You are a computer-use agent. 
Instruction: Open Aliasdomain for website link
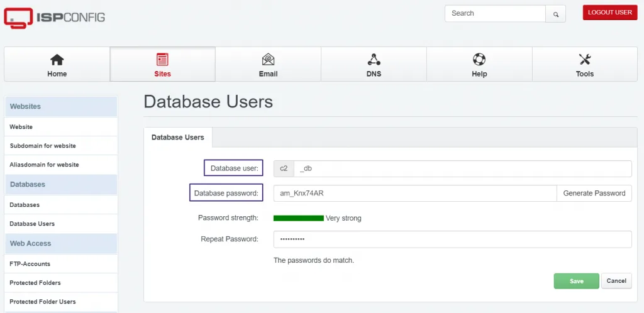(61, 165)
